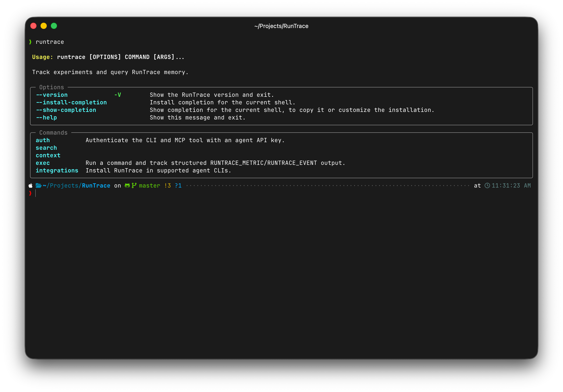The height and width of the screenshot is (392, 563).
Task: Click the 'Options' box heading
Action: (x=52, y=87)
